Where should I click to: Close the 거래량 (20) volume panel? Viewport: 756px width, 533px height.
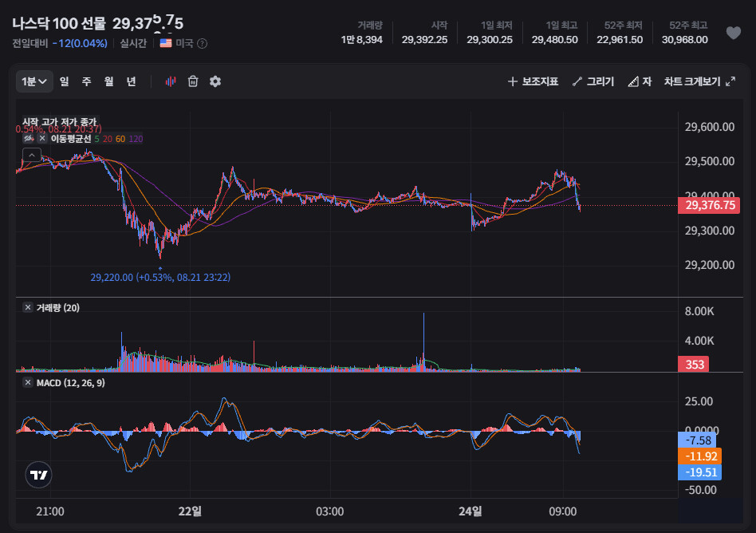click(x=27, y=307)
